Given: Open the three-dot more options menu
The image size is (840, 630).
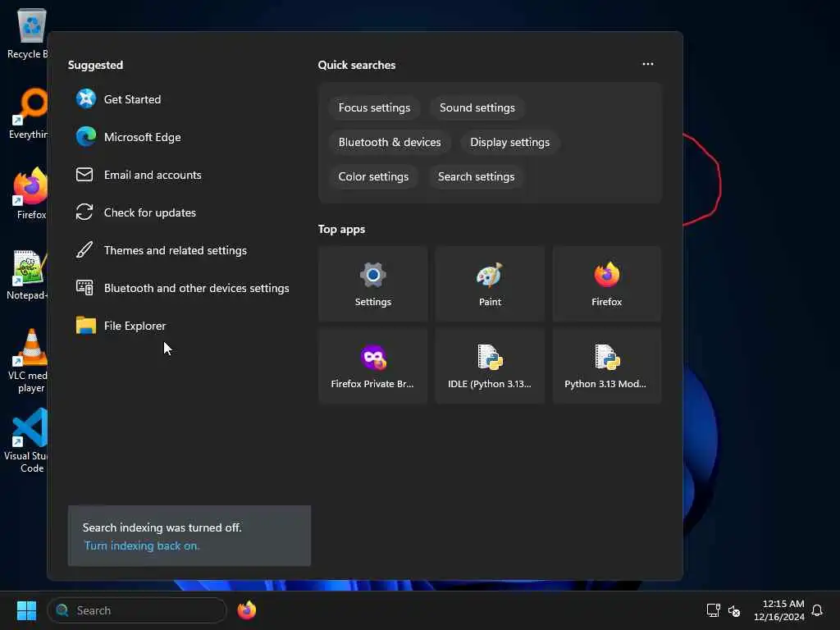Looking at the screenshot, I should 648,64.
